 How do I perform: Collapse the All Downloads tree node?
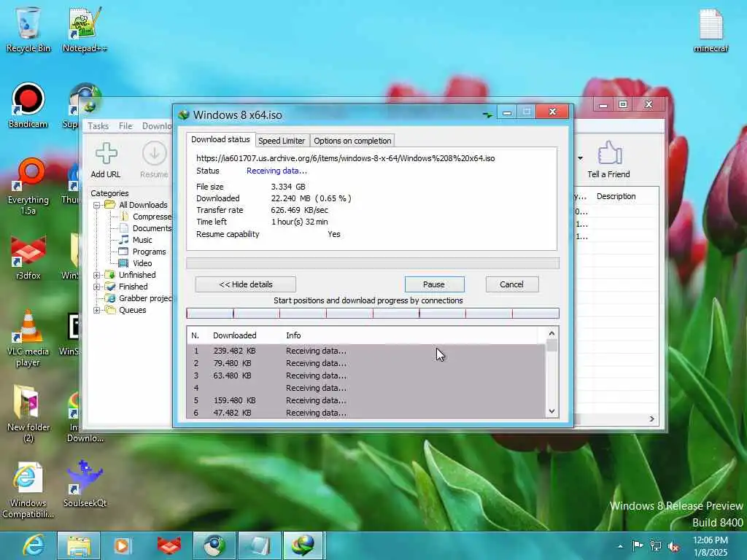(97, 205)
